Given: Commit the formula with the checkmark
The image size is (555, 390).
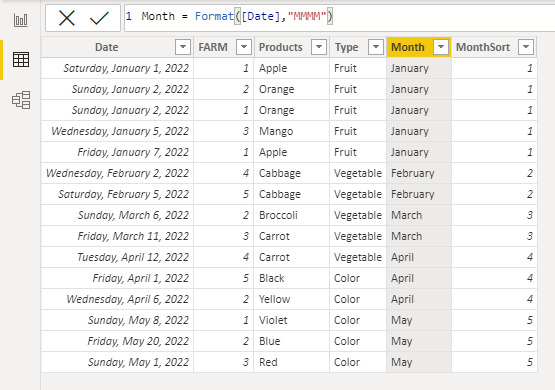Looking at the screenshot, I should tap(99, 18).
